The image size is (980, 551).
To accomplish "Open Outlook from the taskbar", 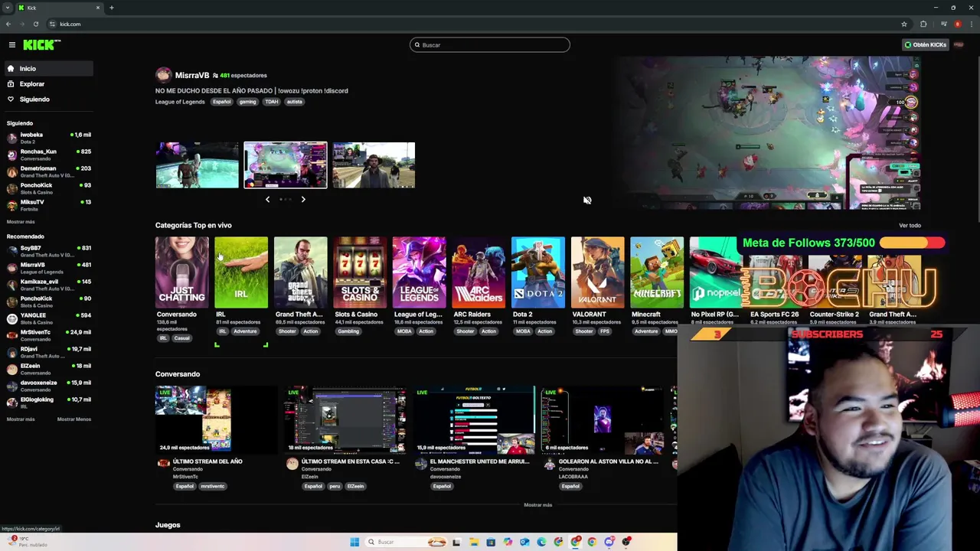I will point(524,542).
